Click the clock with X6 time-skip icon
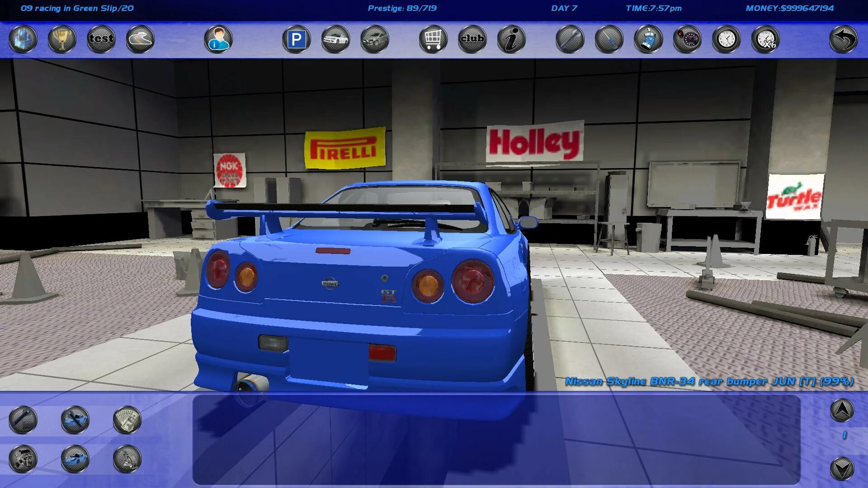The image size is (868, 488). (765, 39)
